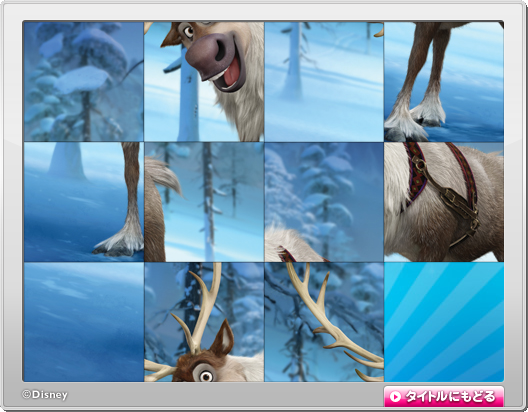528x412 pixels.
Task: Click the tile showing two reindeer hooves
Action: [x=444, y=81]
